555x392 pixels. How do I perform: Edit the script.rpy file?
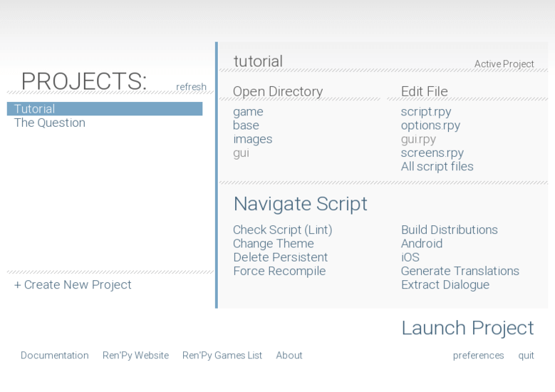tap(425, 112)
